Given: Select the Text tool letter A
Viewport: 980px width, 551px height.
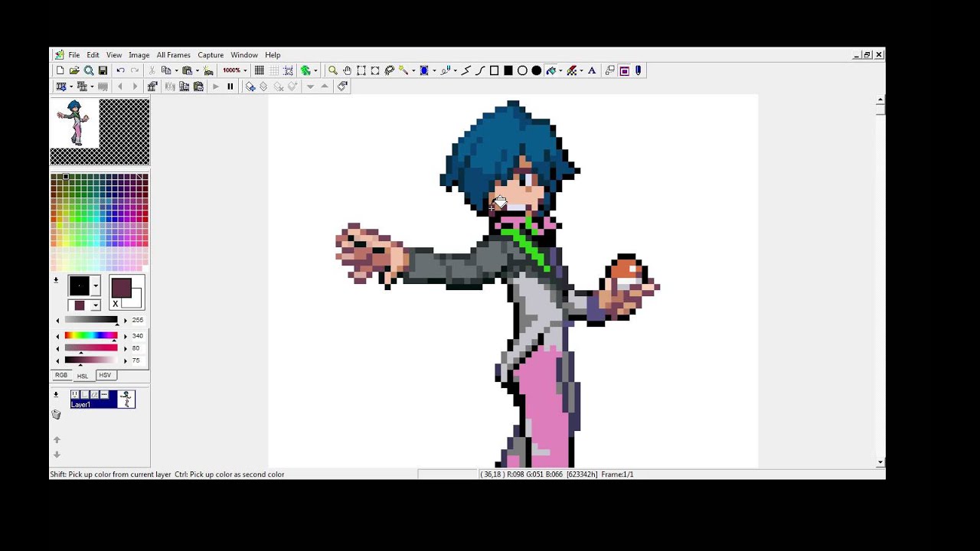Looking at the screenshot, I should click(x=592, y=70).
